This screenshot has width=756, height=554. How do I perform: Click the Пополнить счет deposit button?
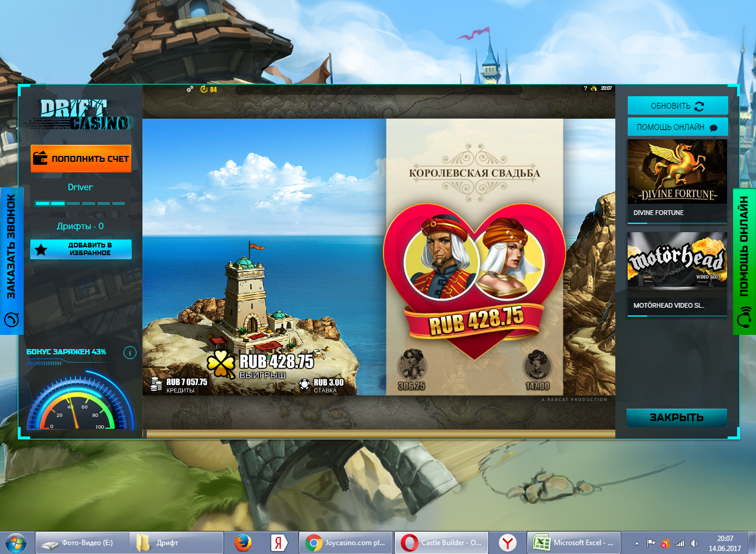[81, 158]
